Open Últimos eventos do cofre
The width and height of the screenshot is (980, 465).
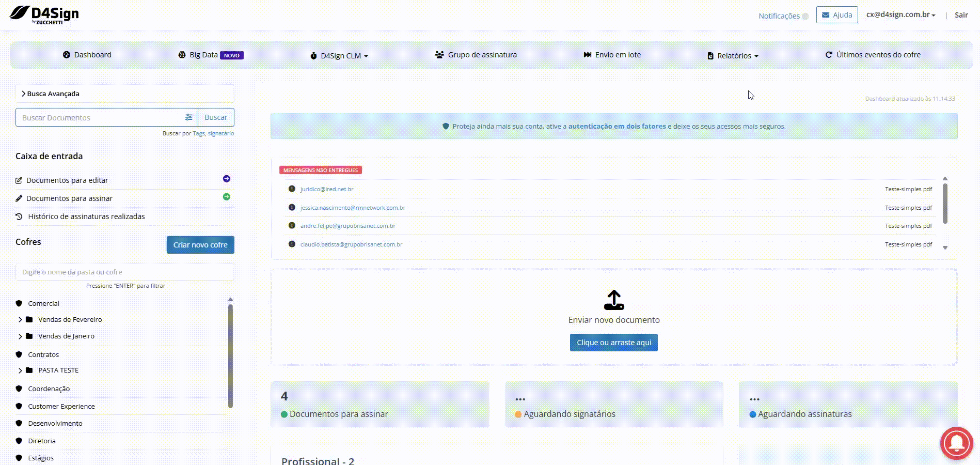(873, 55)
